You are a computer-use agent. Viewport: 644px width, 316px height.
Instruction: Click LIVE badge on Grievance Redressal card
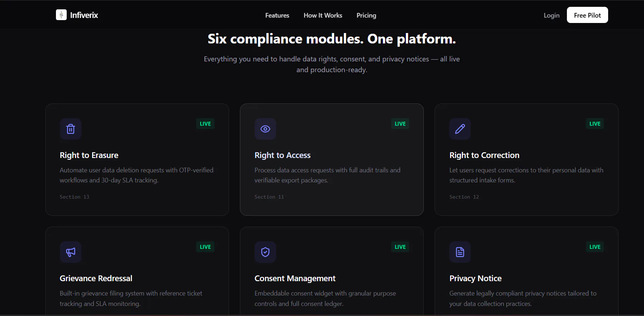205,247
